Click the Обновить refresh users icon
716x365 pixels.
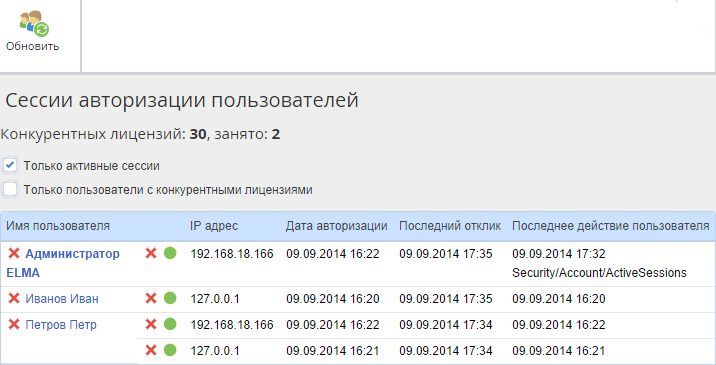[x=34, y=23]
